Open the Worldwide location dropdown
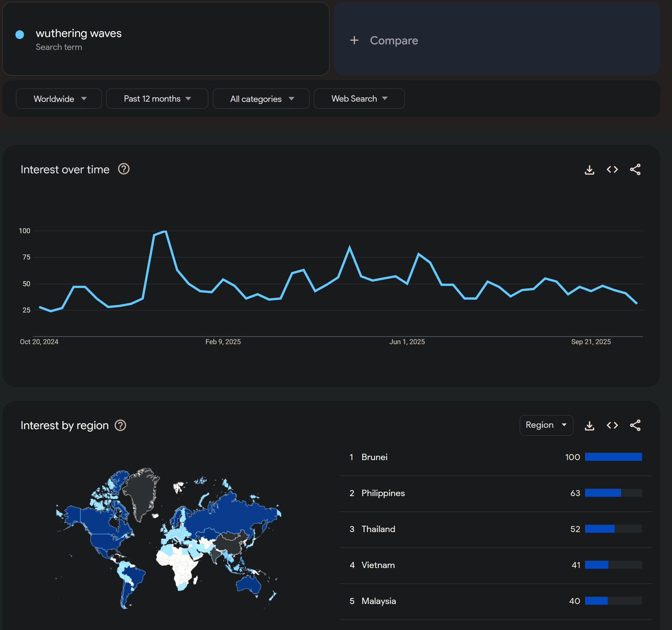 click(59, 99)
